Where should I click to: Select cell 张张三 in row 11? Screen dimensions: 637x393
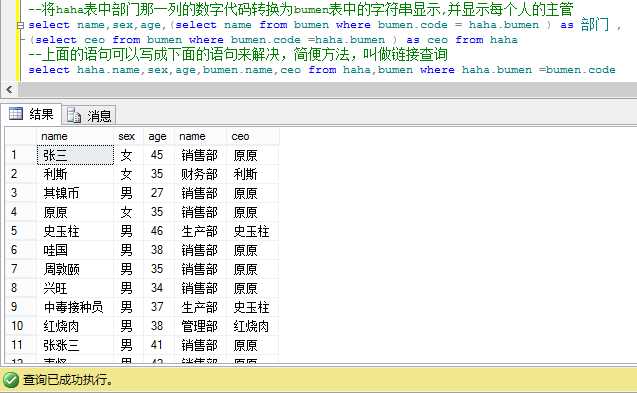[75, 345]
